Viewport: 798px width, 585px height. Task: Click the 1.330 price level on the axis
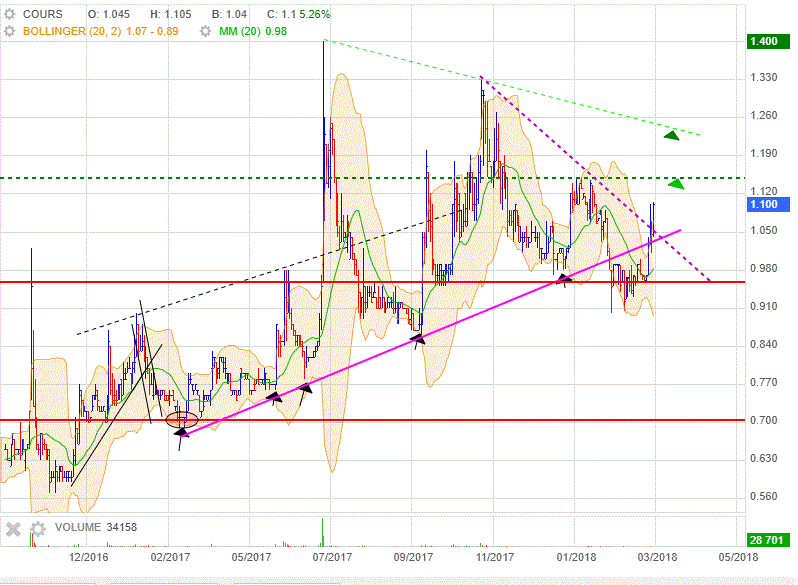pos(764,77)
